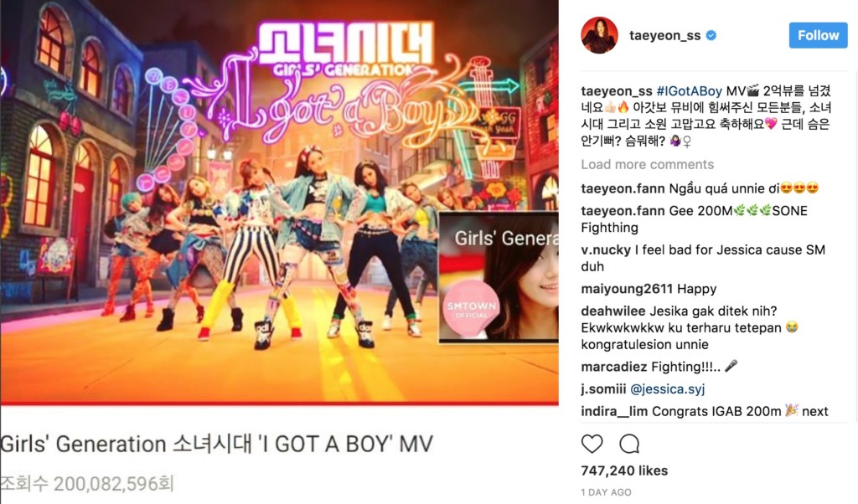The image size is (858, 504).
Task: Click taeyeon_ss profile avatar picture
Action: coord(599,35)
